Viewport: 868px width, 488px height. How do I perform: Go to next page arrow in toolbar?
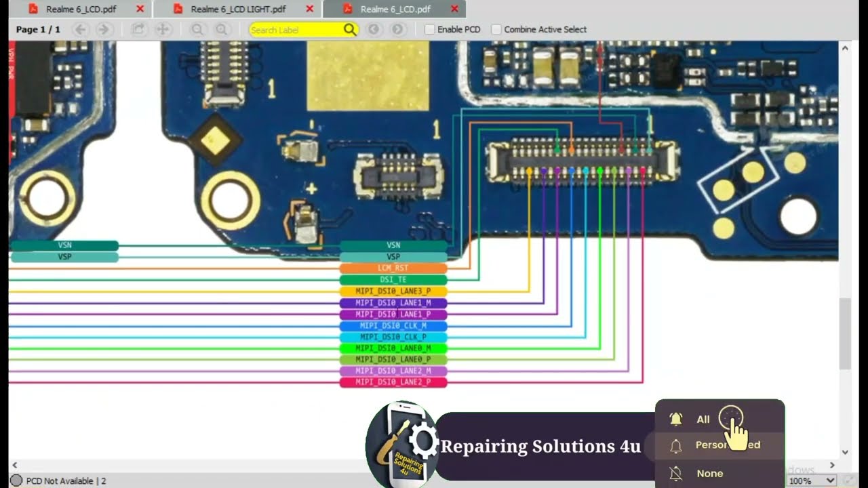pos(104,29)
